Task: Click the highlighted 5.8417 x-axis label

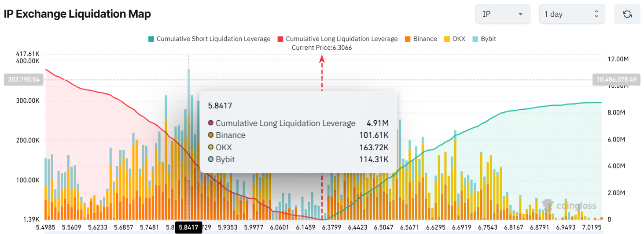Action: coord(188,227)
